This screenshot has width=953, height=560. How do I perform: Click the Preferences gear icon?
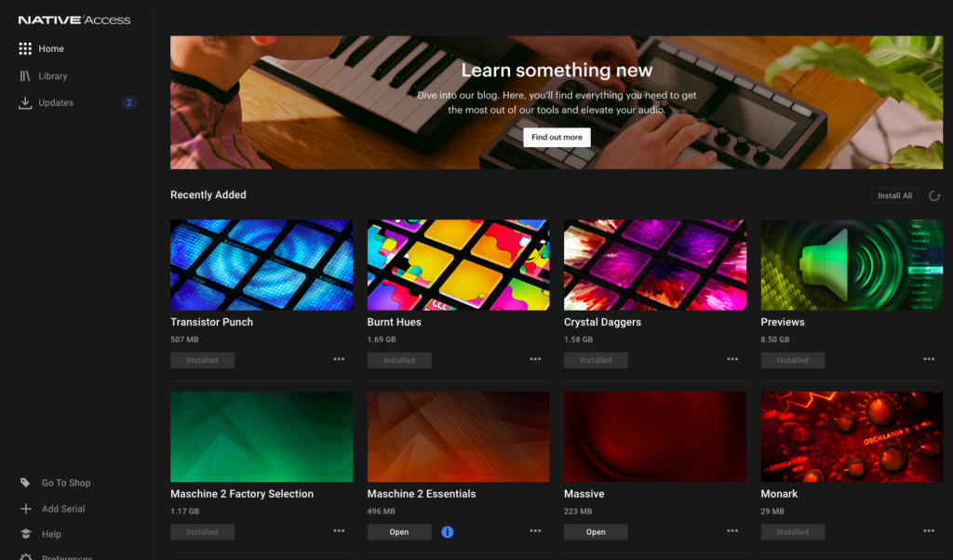pyautogui.click(x=25, y=557)
